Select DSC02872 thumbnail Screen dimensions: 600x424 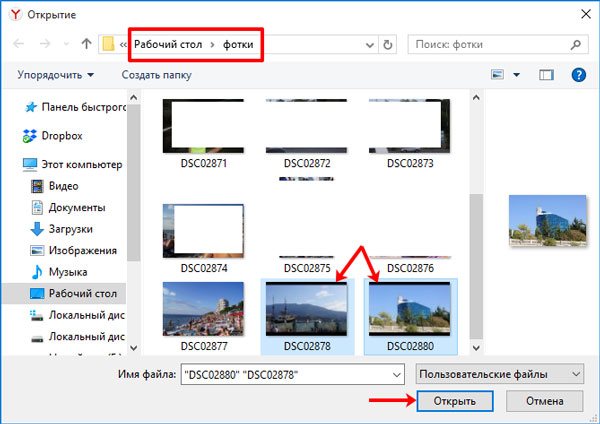tap(307, 126)
